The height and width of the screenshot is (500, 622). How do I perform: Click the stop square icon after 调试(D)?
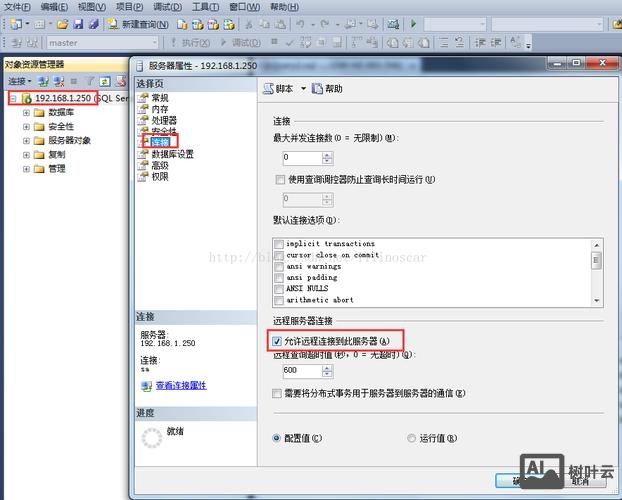pyautogui.click(x=274, y=41)
